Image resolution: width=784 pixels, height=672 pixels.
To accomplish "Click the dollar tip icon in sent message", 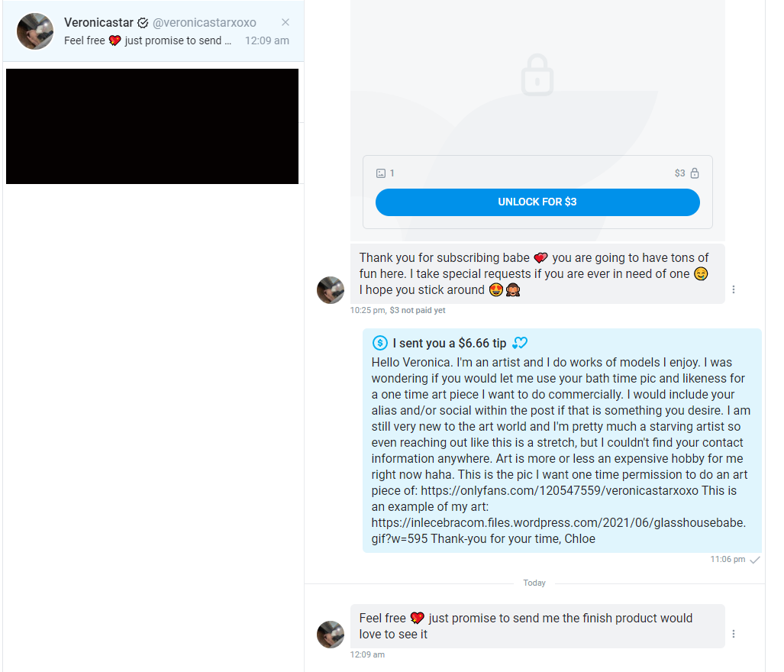I will [379, 344].
